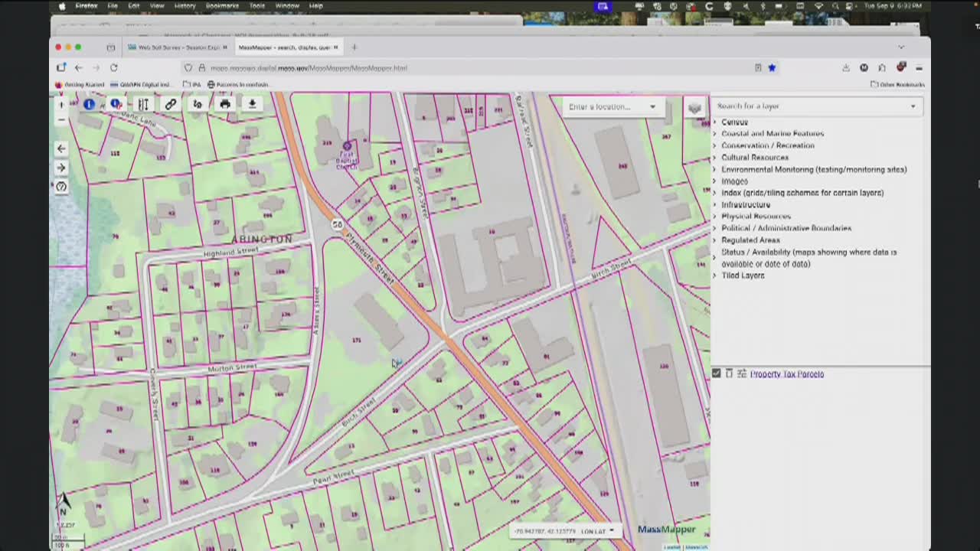Go to previous map extent arrow

tap(61, 148)
